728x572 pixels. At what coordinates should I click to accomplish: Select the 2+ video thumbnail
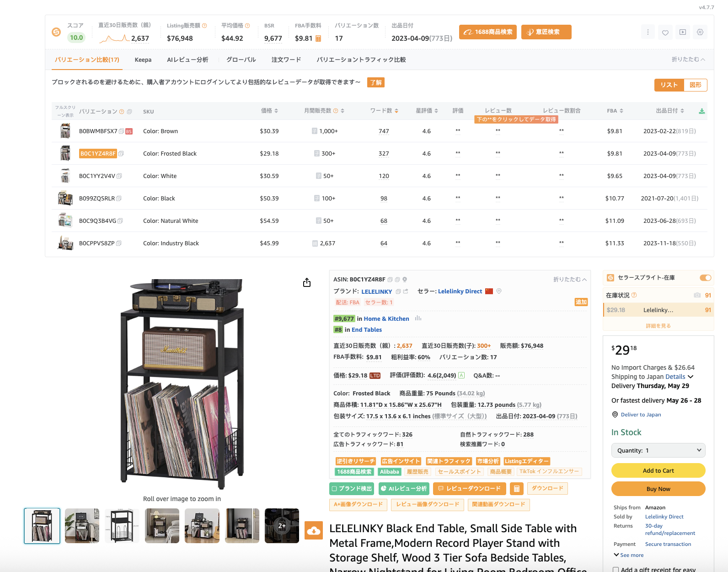pos(282,526)
